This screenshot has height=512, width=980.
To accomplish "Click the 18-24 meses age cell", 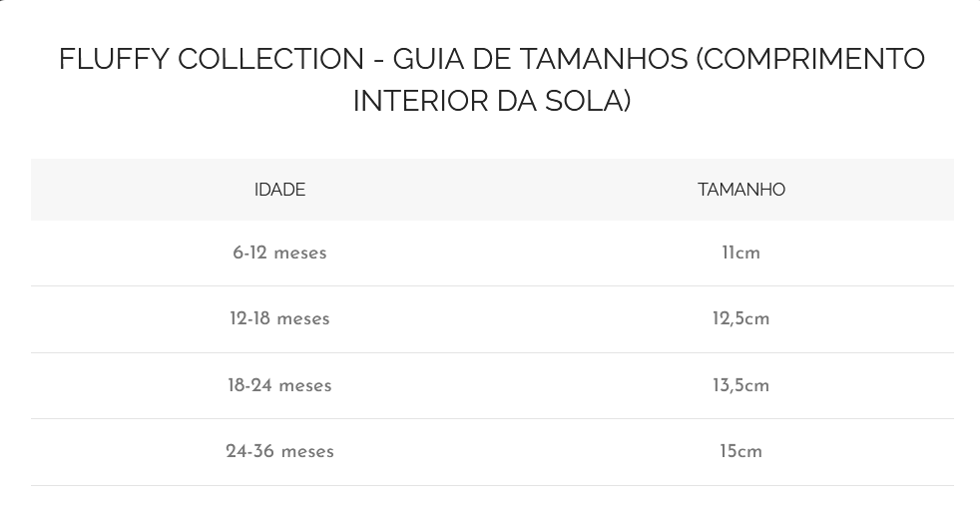I will 279,386.
